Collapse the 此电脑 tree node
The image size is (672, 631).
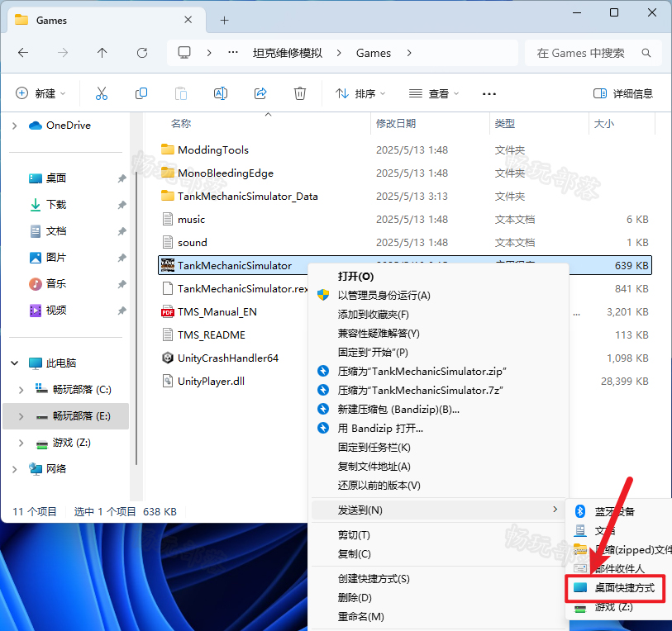[x=15, y=363]
